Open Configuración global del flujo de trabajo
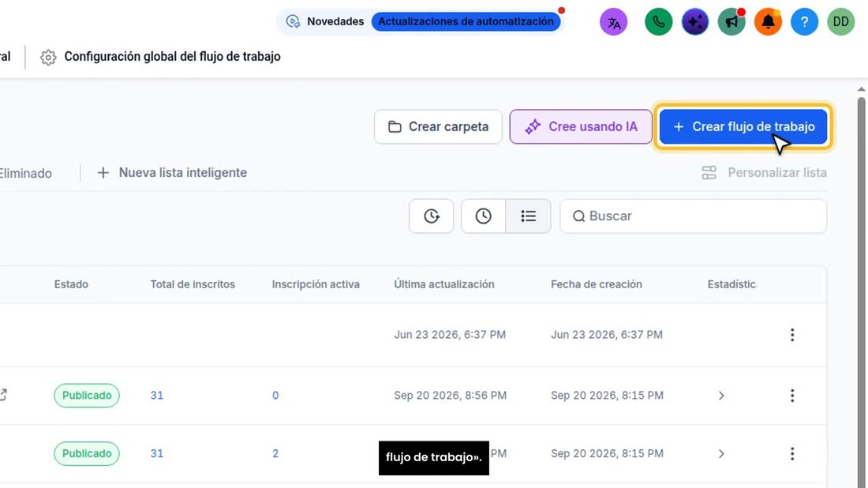868x488 pixels. tap(172, 57)
